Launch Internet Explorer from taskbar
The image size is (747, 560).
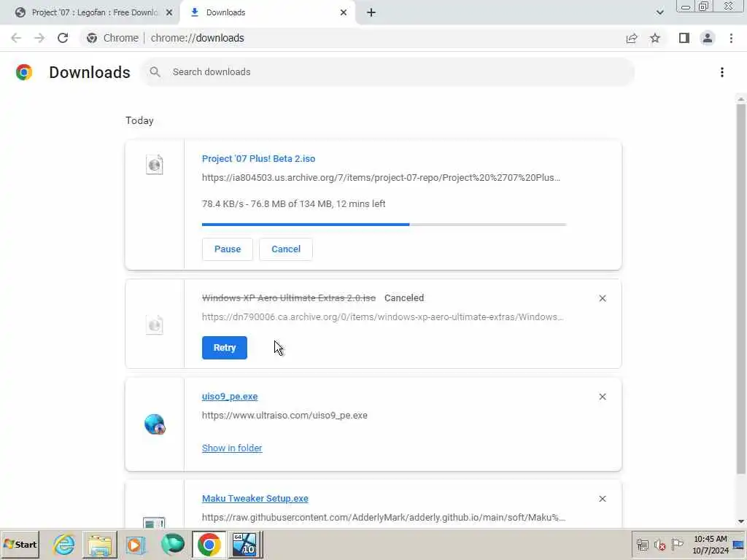tap(64, 544)
